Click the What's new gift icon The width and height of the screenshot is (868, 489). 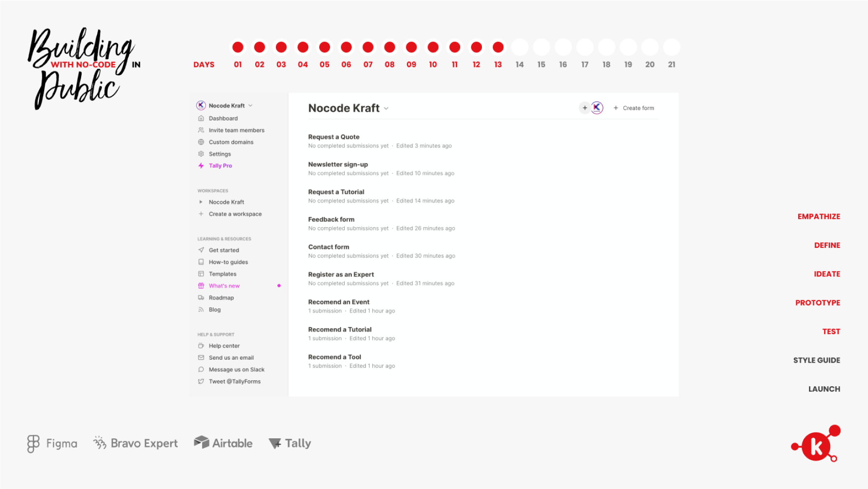point(201,286)
